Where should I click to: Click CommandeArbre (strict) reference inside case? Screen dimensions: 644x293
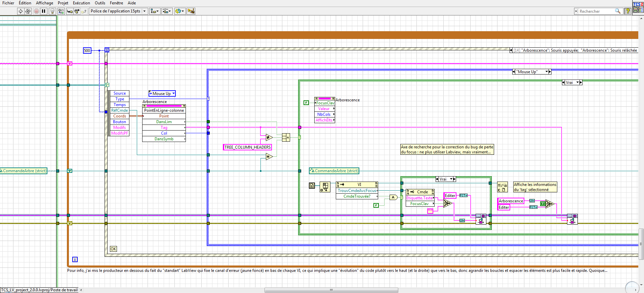coord(334,171)
